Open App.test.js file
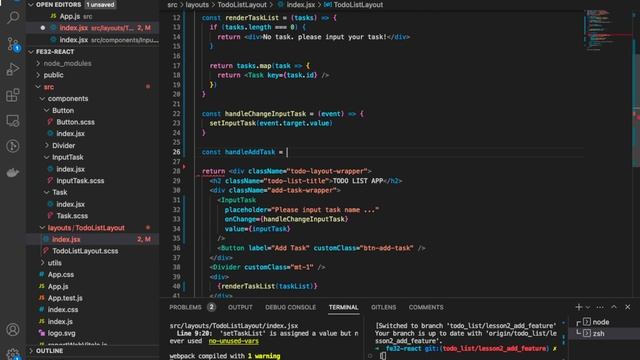This screenshot has height=360, width=640. [x=93, y=298]
